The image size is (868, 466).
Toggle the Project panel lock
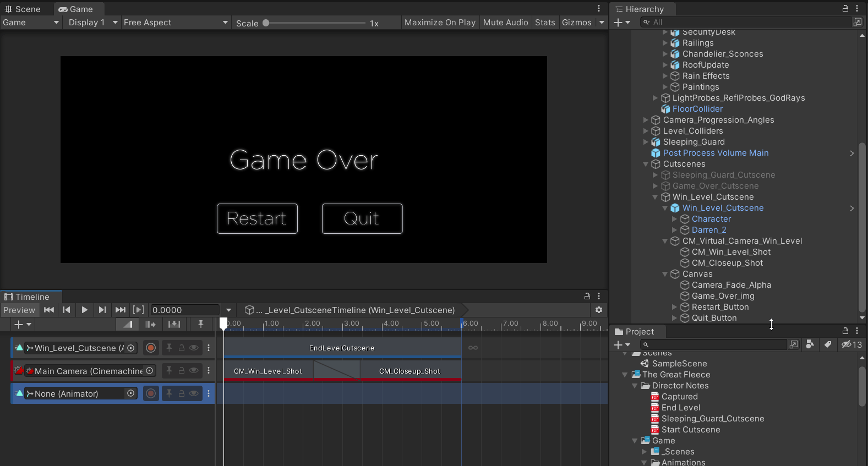(845, 331)
